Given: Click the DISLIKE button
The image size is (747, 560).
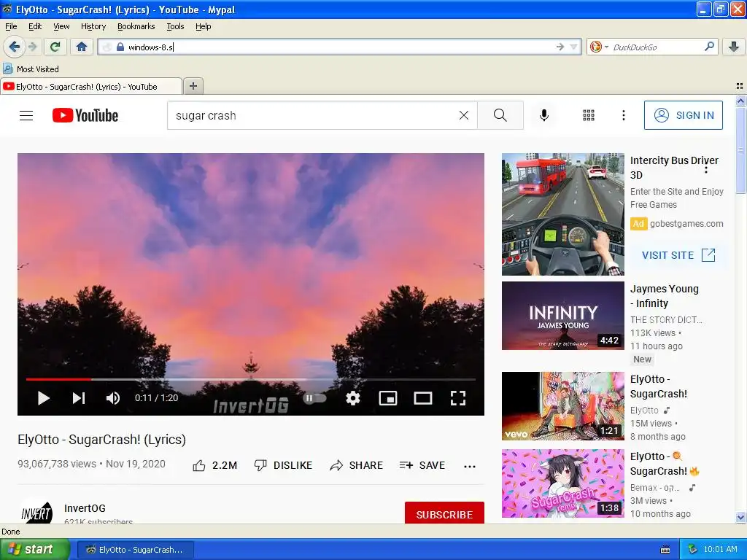Looking at the screenshot, I should point(283,466).
